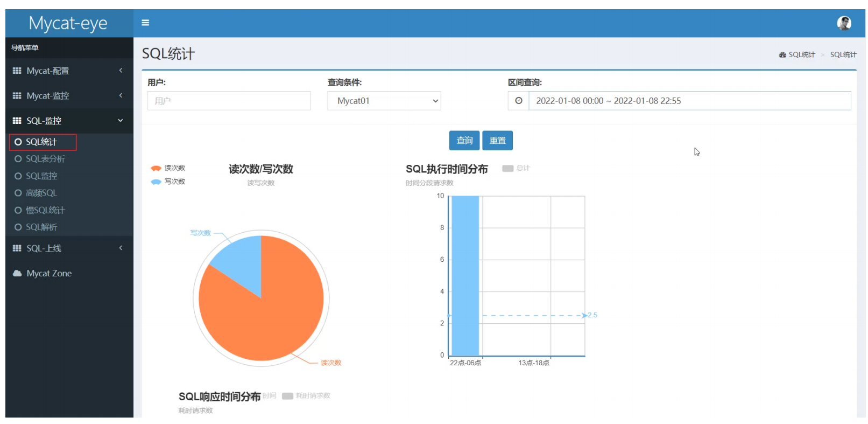The width and height of the screenshot is (868, 424).
Task: Click the dashboard icon in breadcrumb
Action: pyautogui.click(x=782, y=55)
